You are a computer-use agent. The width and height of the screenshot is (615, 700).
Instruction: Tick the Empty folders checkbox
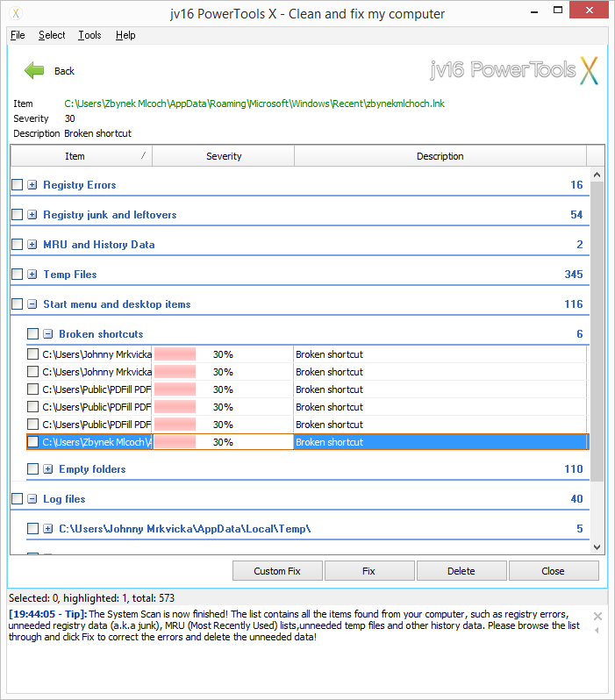click(x=33, y=468)
